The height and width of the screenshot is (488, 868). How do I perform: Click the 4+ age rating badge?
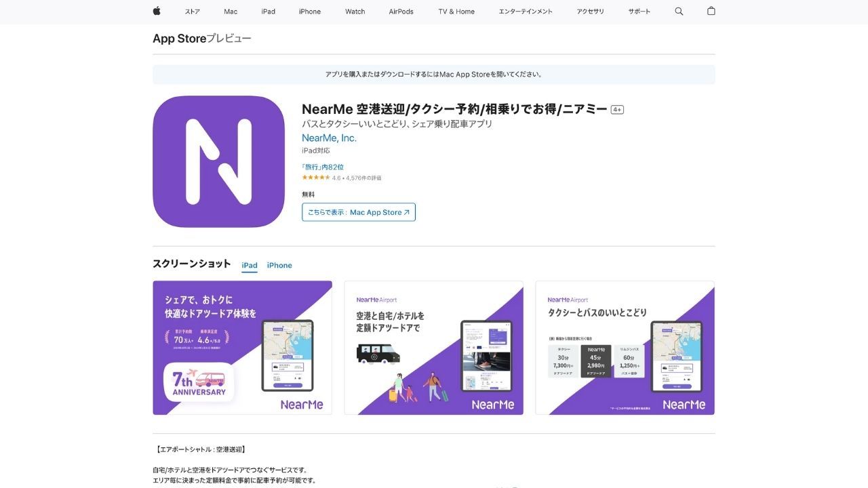pyautogui.click(x=617, y=110)
